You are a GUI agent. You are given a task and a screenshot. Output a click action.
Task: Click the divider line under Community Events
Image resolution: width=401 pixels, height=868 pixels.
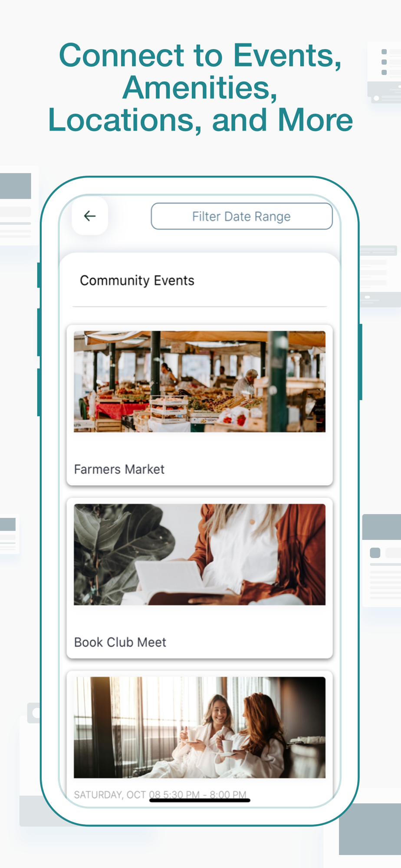tap(200, 306)
